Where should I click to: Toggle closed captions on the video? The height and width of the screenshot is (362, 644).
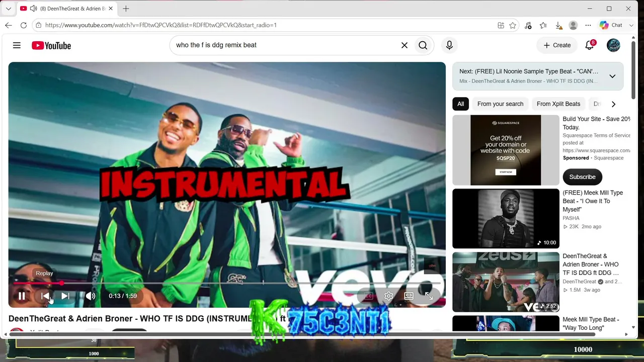coord(368,296)
